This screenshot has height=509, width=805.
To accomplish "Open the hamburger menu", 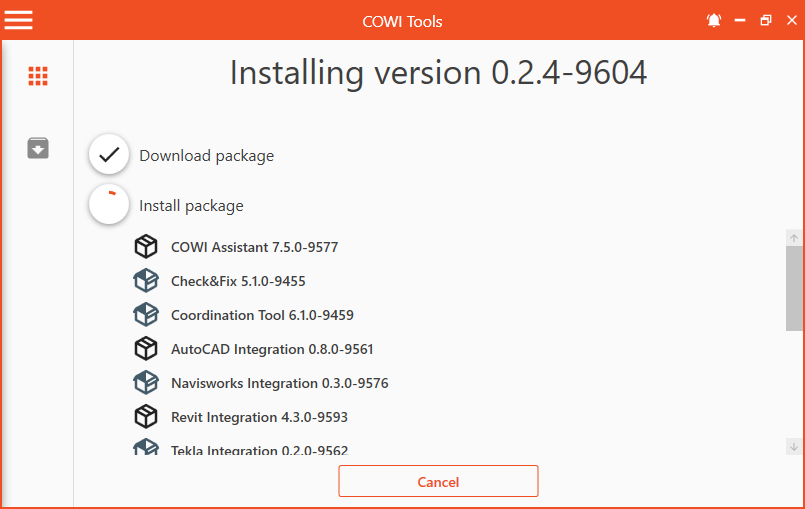I will pyautogui.click(x=19, y=20).
